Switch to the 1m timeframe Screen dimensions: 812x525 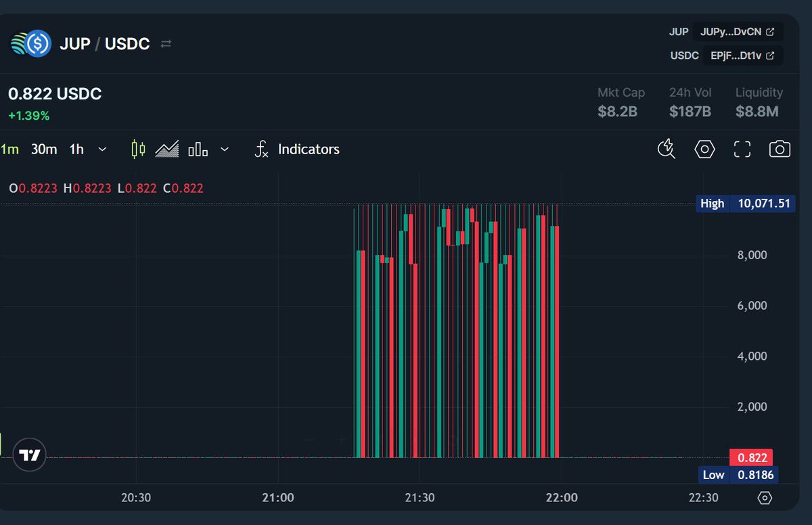coord(9,149)
